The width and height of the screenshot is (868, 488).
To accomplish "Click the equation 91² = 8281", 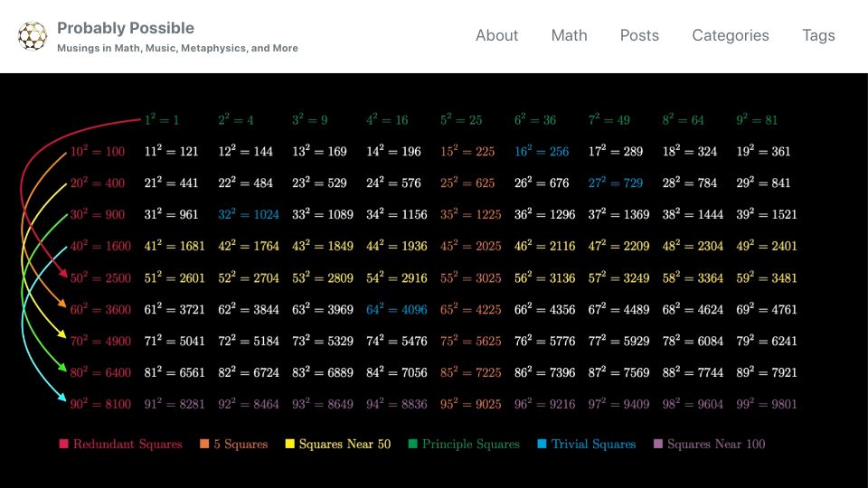I will click(x=175, y=404).
